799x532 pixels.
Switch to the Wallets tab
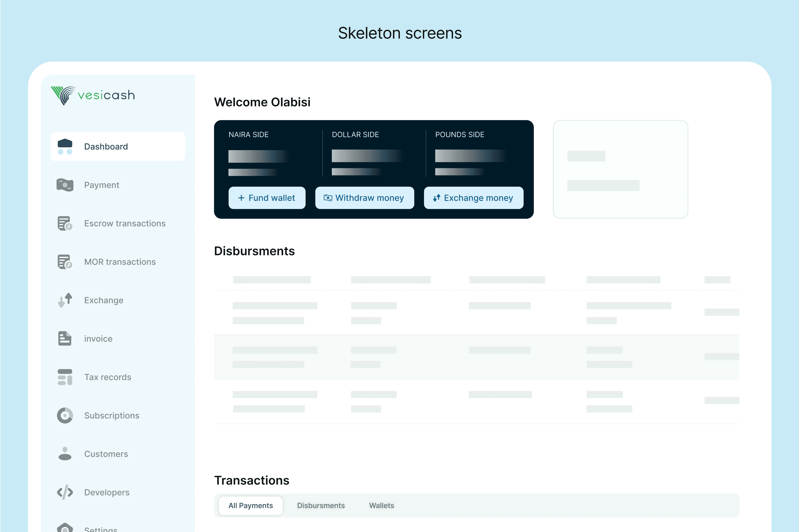point(381,505)
